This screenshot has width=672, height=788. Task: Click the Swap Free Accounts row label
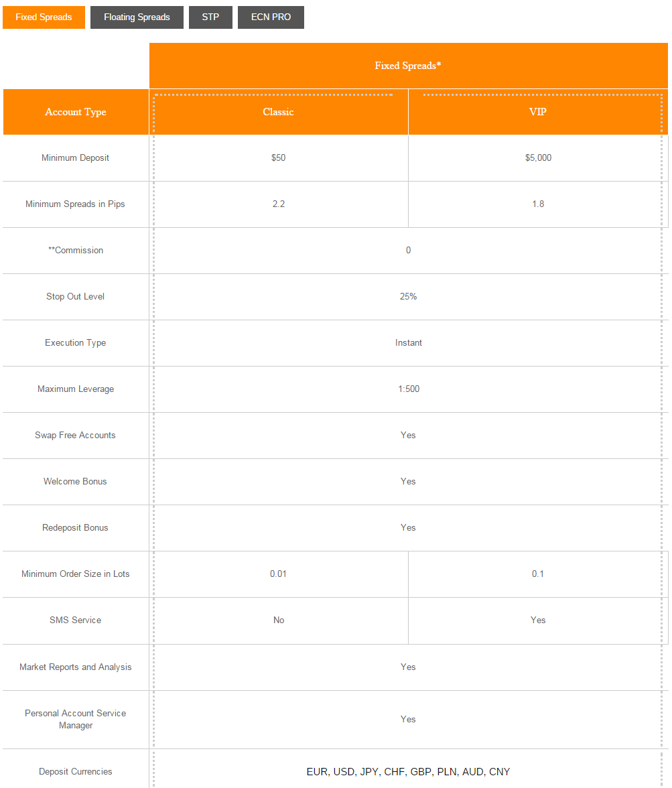click(75, 435)
